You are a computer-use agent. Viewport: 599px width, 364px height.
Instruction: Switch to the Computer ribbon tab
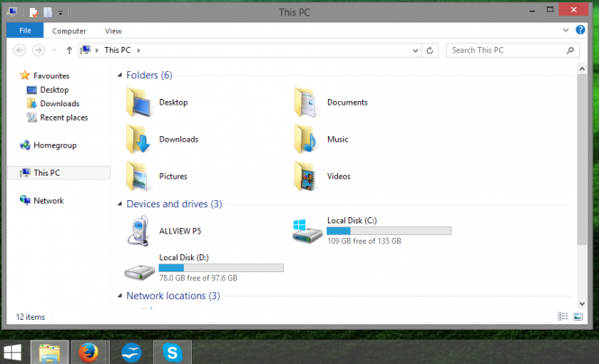pyautogui.click(x=68, y=31)
